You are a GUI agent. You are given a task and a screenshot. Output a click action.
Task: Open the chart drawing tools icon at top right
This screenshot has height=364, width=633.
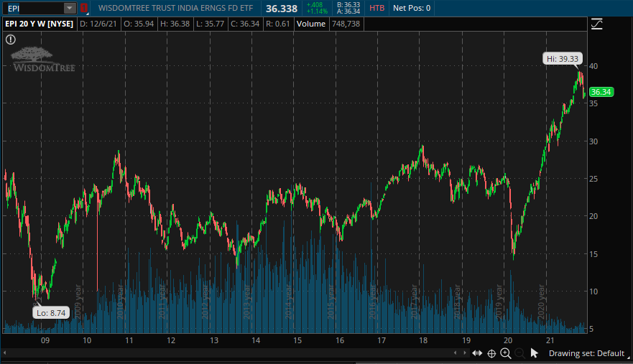[596, 24]
